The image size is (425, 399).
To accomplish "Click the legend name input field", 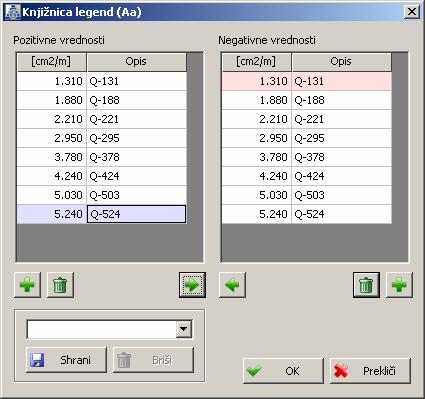I will (102, 329).
